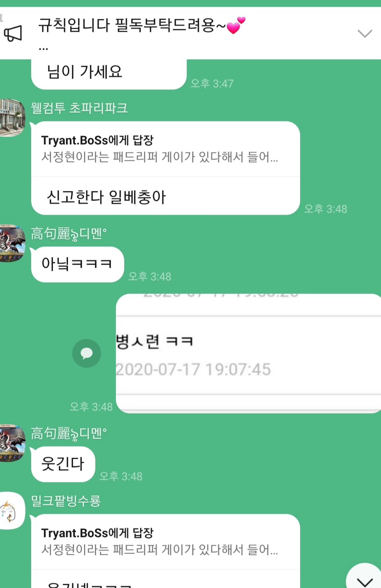
Task: Select the 님이 가세요 message bubble
Action: tap(109, 73)
